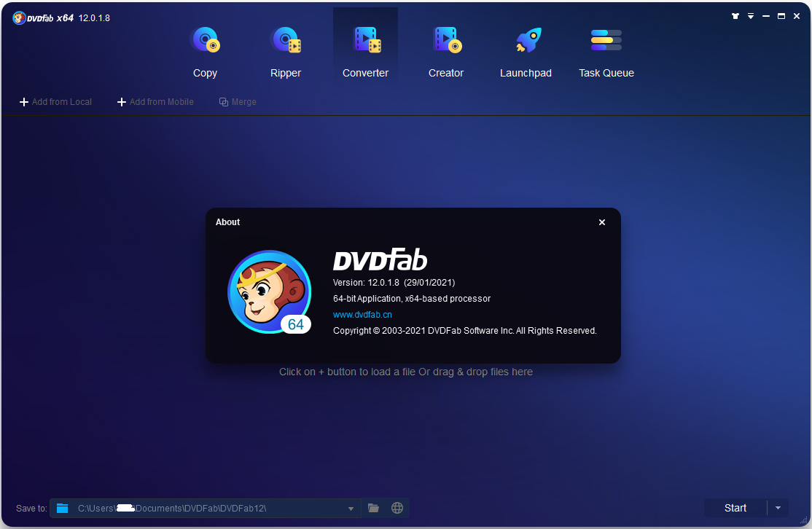The height and width of the screenshot is (529, 812).
Task: Choose Add from Mobile
Action: pos(155,102)
